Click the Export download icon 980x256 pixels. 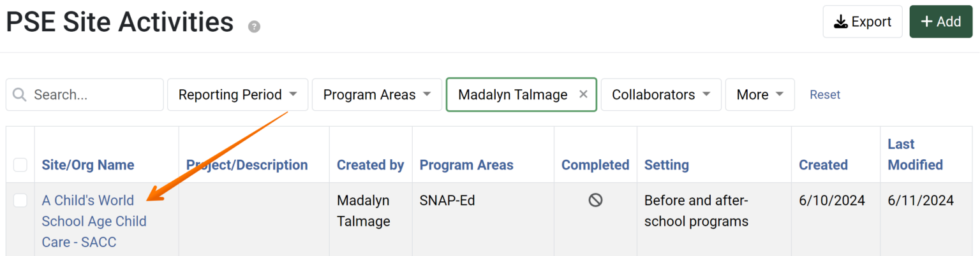841,22
